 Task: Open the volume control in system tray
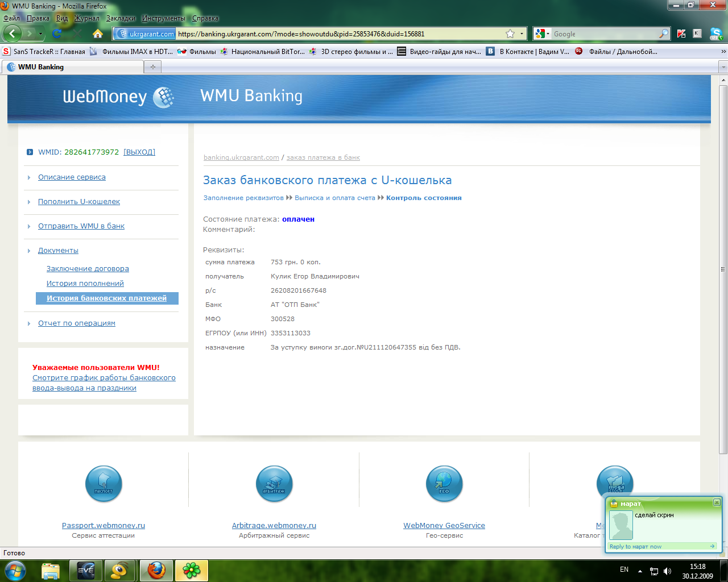667,571
